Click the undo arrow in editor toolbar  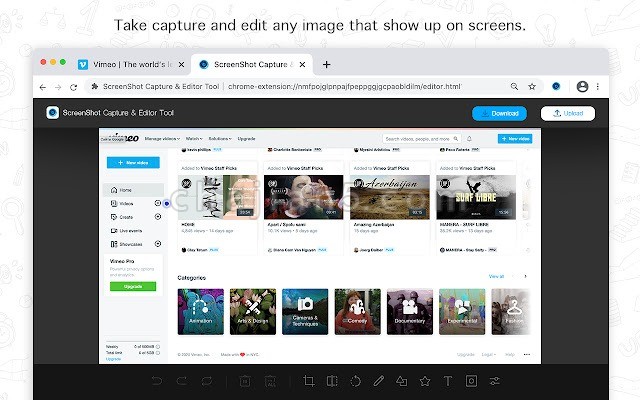(x=157, y=381)
